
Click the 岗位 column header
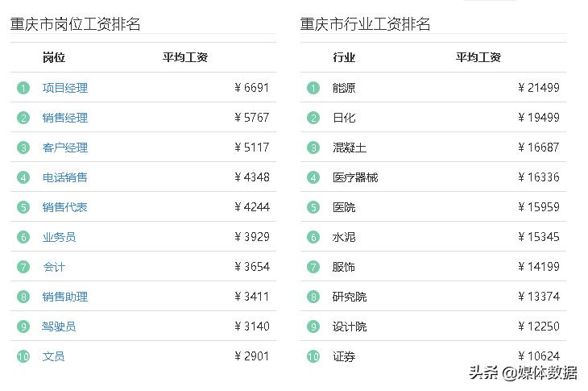coord(54,57)
